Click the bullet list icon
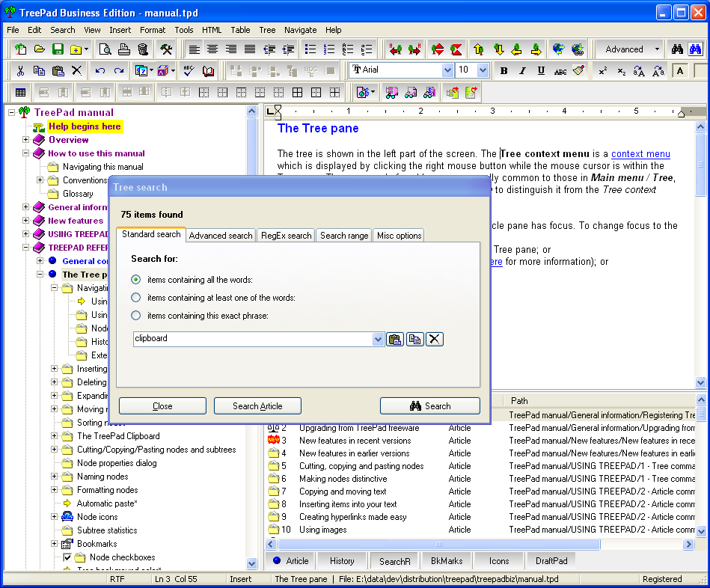 [x=310, y=49]
